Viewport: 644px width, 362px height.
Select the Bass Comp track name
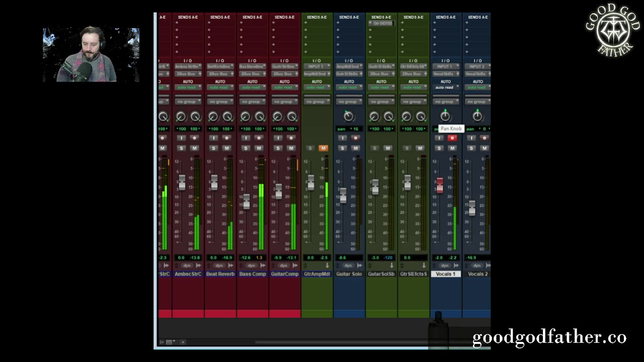pos(253,274)
